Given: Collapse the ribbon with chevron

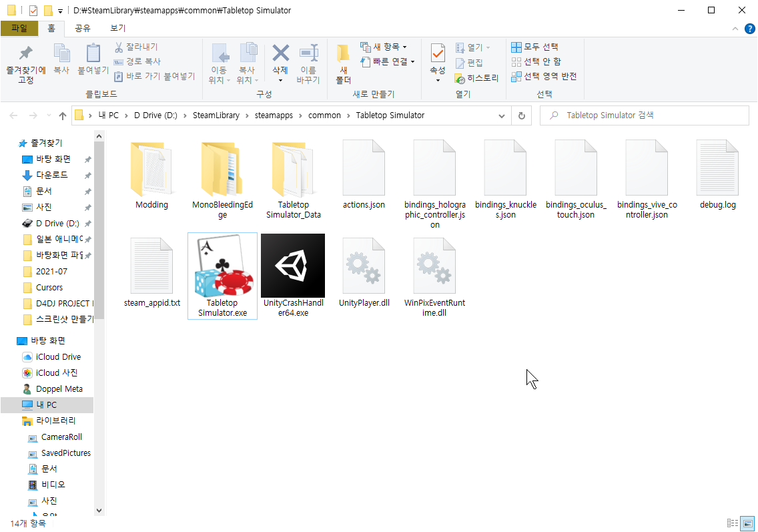Looking at the screenshot, I should (735, 29).
